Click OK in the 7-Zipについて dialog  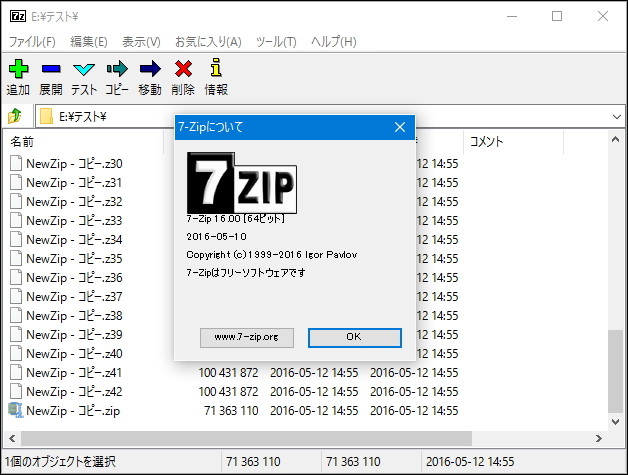click(x=354, y=338)
